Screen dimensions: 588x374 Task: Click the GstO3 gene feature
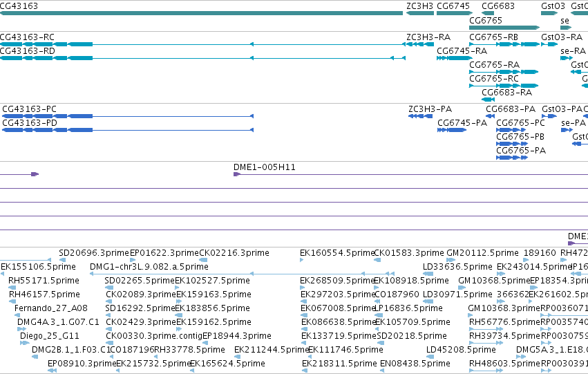549,13
